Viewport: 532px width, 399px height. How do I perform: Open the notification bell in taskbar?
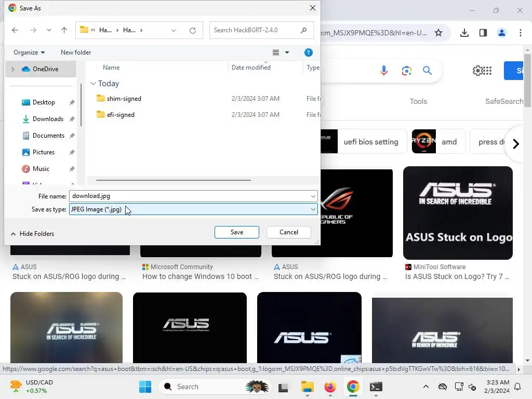pyautogui.click(x=518, y=387)
